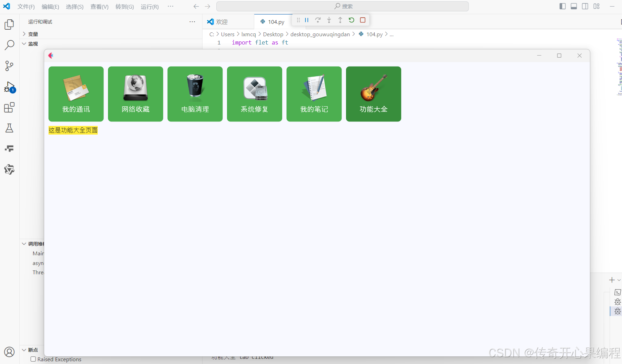Collapse the 监视 section
This screenshot has width=622, height=364.
(x=33, y=44)
